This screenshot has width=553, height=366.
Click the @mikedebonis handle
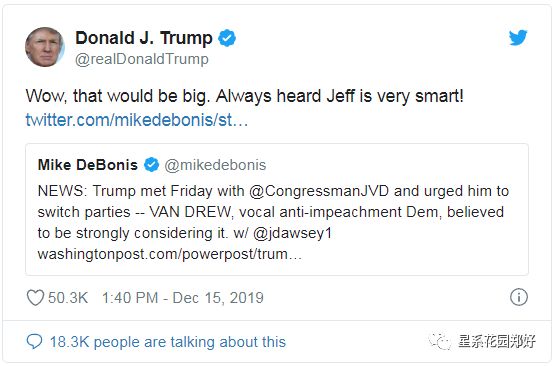click(215, 165)
